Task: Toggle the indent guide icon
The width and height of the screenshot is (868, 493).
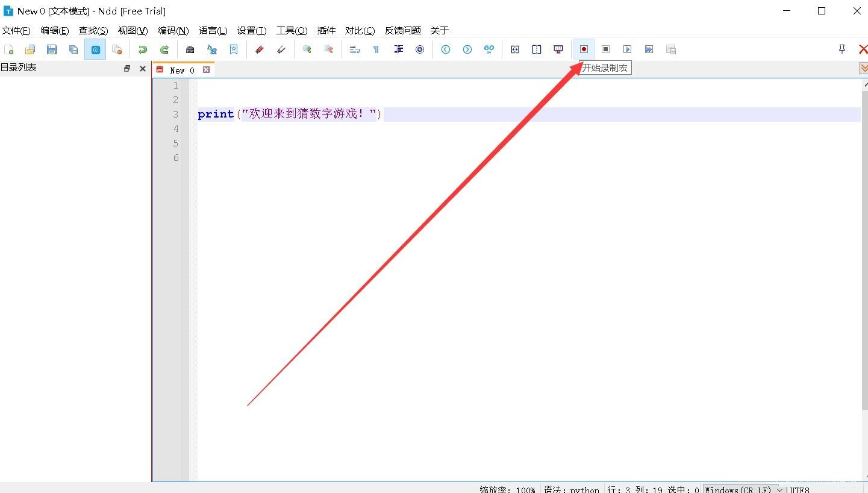Action: pyautogui.click(x=398, y=49)
